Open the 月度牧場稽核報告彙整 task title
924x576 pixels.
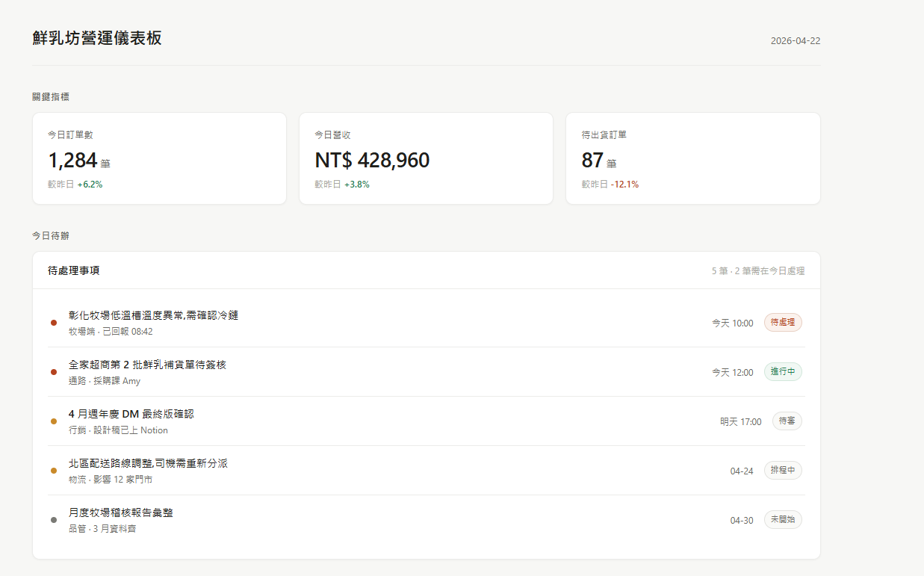coord(121,513)
